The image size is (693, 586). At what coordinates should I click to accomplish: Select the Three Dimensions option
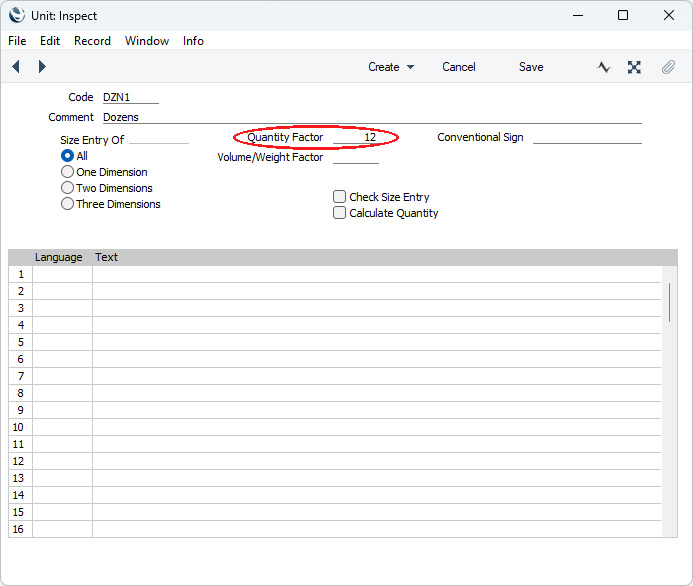[67, 204]
